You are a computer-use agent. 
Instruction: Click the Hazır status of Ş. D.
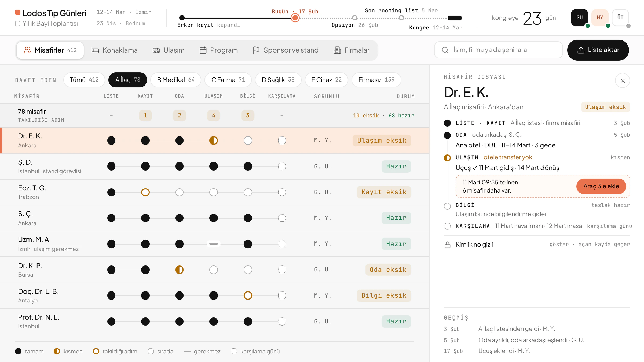coord(396,166)
